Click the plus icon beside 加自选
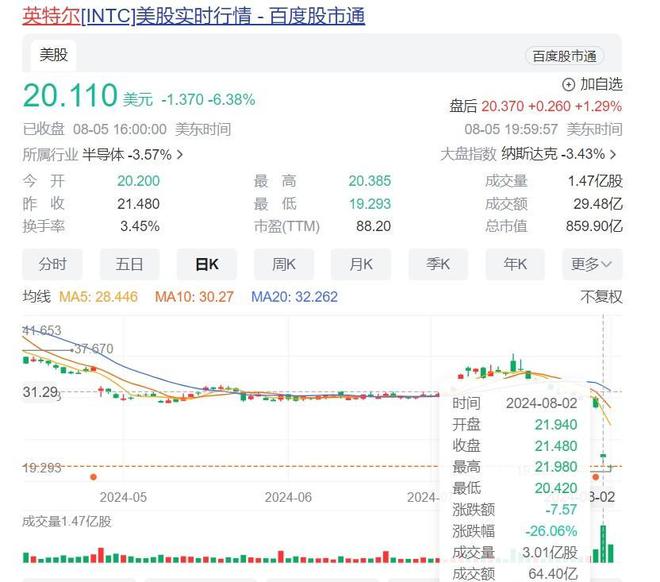The height and width of the screenshot is (582, 660). (568, 85)
